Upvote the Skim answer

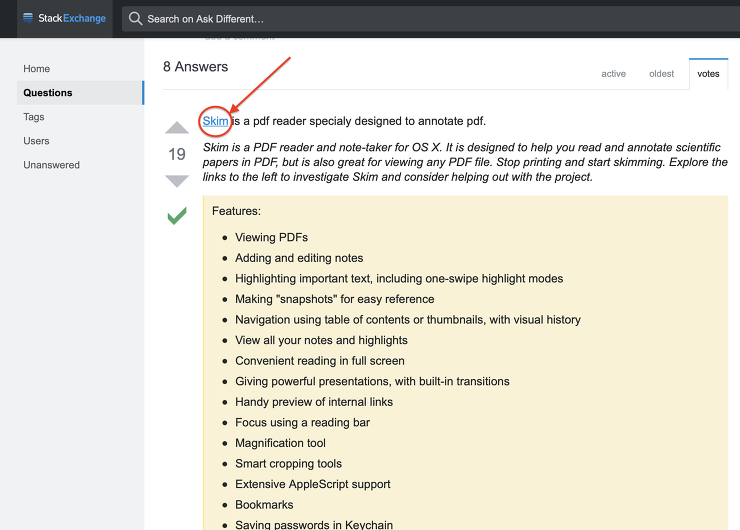point(177,128)
